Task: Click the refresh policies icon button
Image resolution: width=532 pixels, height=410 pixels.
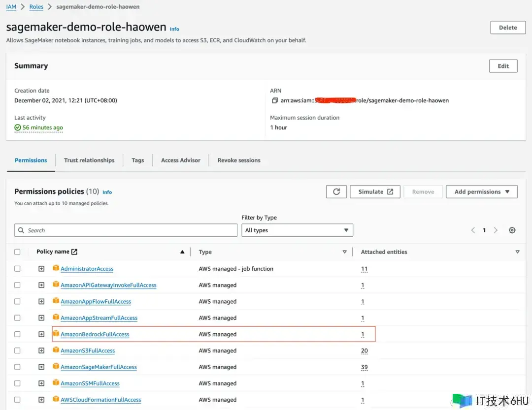Action: coord(336,192)
